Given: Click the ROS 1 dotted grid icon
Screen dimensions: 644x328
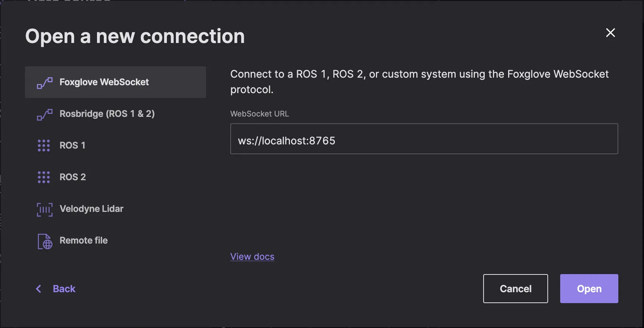Looking at the screenshot, I should tap(44, 146).
